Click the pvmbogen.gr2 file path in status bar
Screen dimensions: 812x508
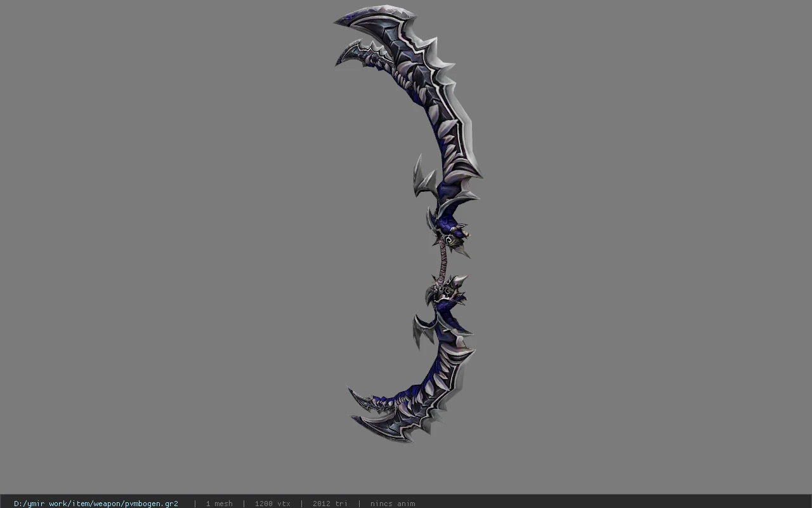[x=96, y=504]
